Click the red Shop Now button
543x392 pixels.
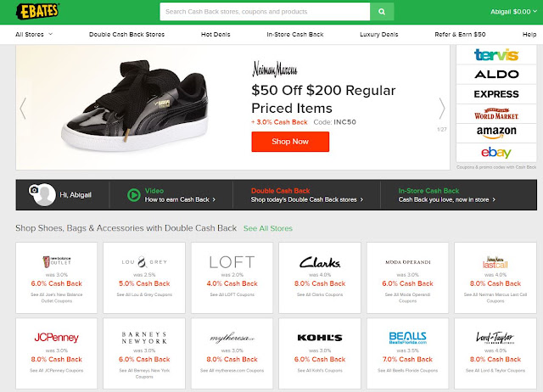point(290,142)
